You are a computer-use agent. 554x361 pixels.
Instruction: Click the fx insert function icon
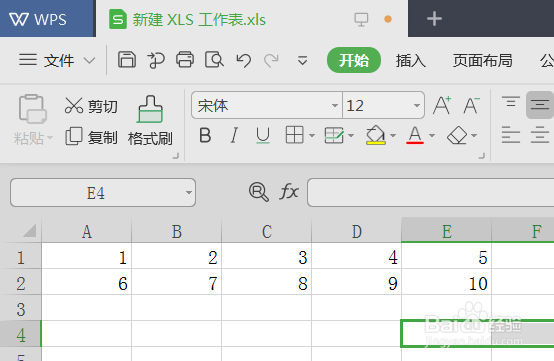click(289, 192)
